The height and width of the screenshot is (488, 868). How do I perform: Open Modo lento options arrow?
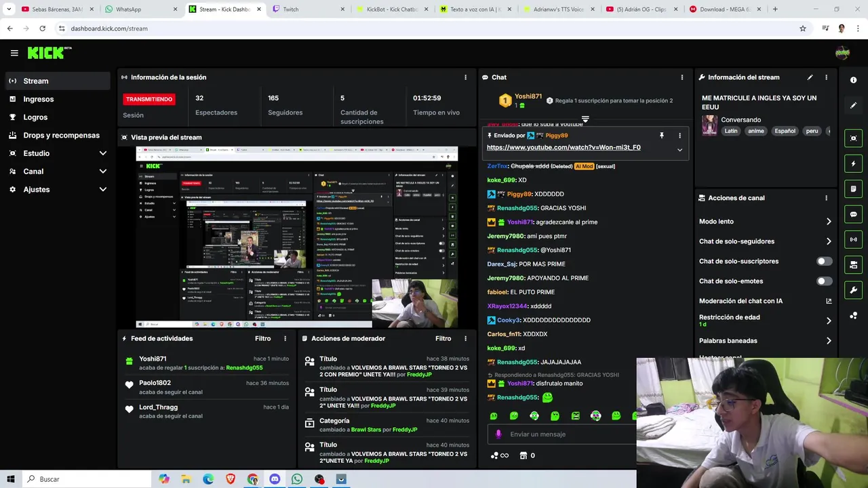coord(829,222)
